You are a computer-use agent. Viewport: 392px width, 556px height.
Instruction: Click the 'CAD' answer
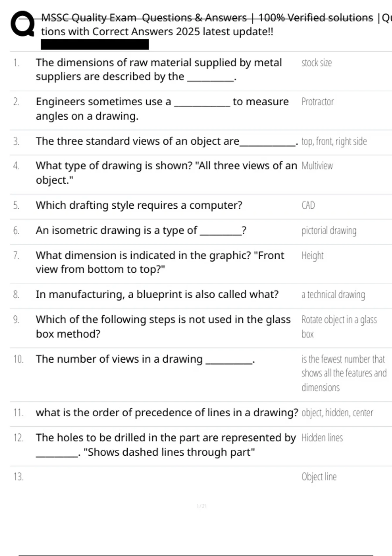(x=308, y=205)
